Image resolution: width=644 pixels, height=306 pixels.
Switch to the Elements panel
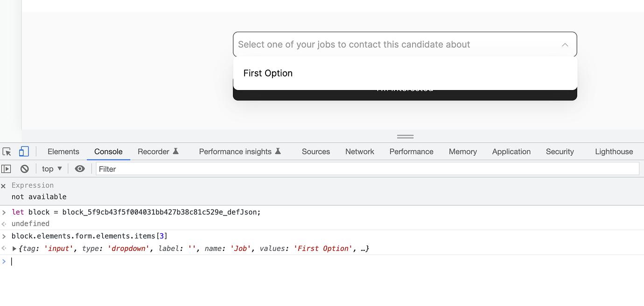tap(63, 151)
